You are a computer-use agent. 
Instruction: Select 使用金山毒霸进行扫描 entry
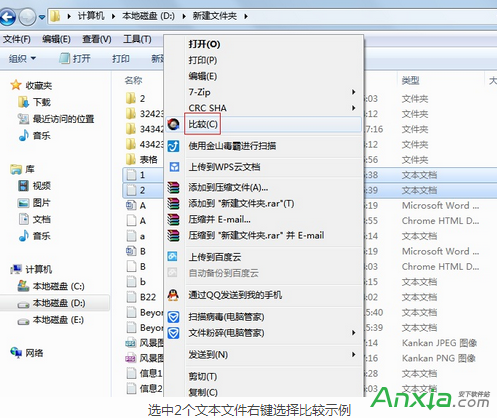coord(232,146)
